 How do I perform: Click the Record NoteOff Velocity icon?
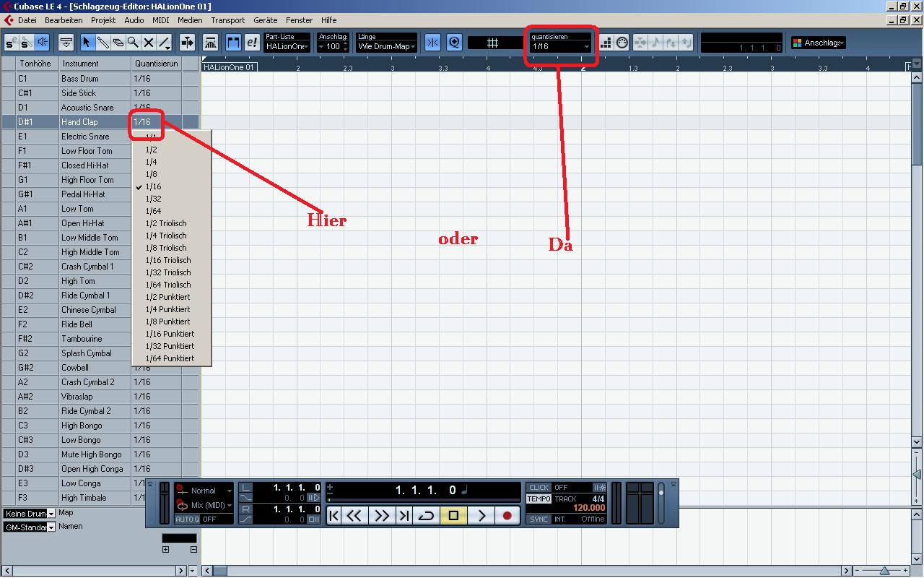point(686,43)
